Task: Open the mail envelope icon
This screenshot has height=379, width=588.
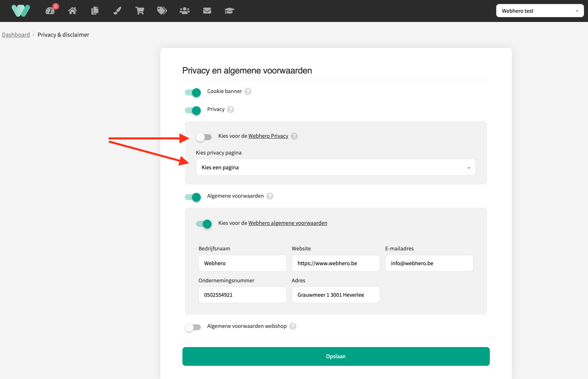Action: coord(207,11)
